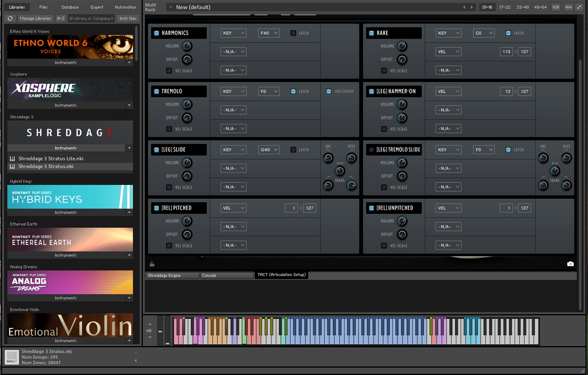Enable Latch for Harmonics
This screenshot has width=588, height=375.
(294, 33)
